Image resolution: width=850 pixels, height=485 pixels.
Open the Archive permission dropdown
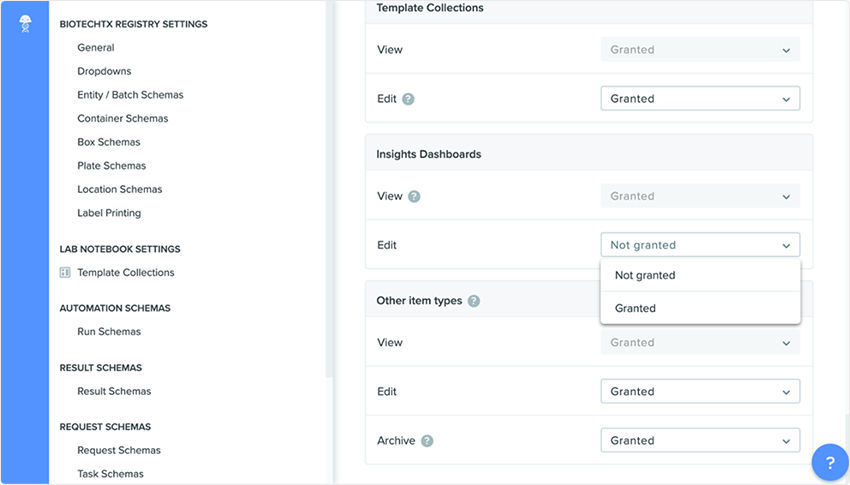pos(700,440)
